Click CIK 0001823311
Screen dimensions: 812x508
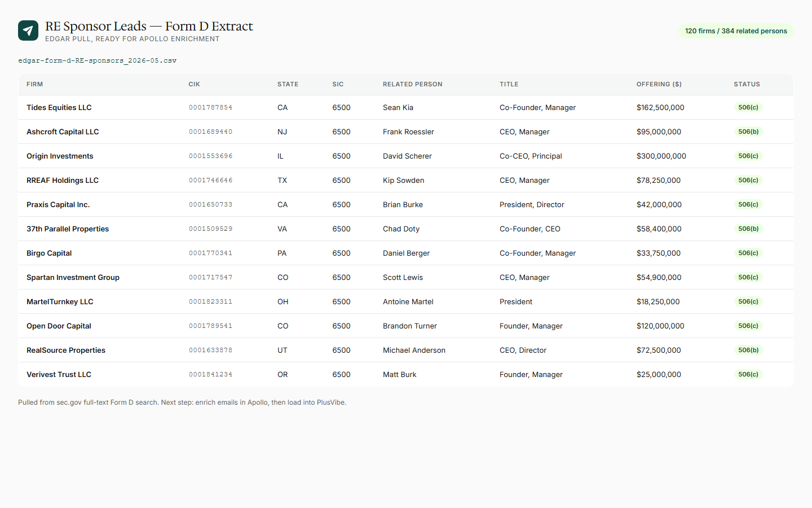[x=210, y=301]
